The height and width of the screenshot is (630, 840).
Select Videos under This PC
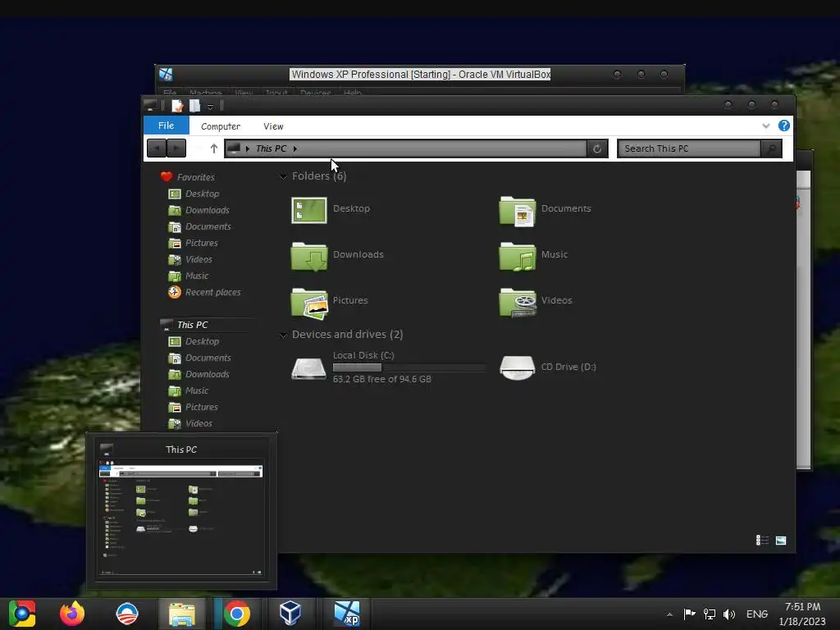[190, 424]
